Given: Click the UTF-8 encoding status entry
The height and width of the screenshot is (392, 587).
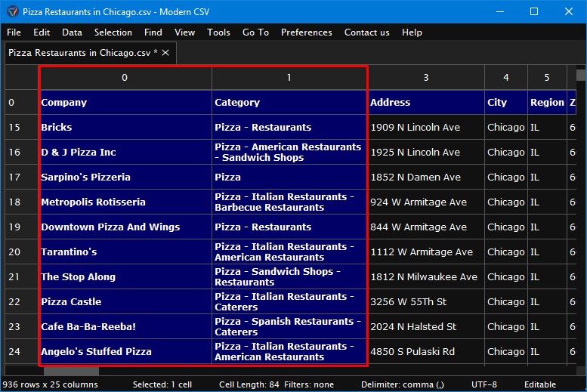Looking at the screenshot, I should point(484,384).
